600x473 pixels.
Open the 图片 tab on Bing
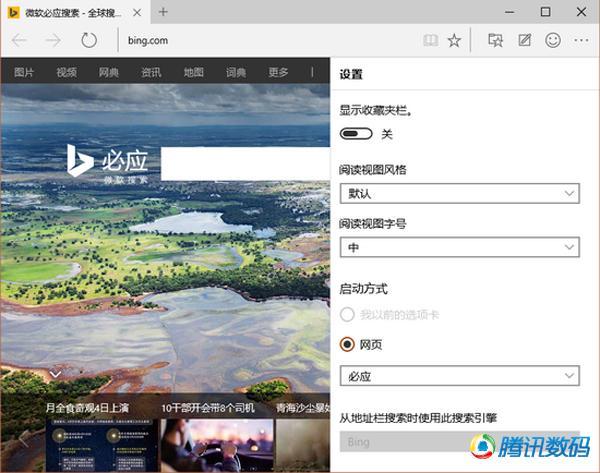(24, 73)
